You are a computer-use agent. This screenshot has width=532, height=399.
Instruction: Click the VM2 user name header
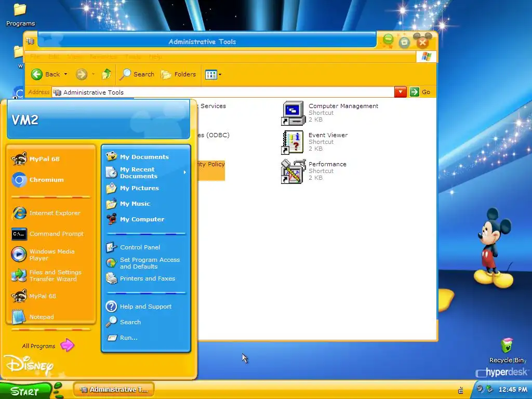tap(25, 119)
